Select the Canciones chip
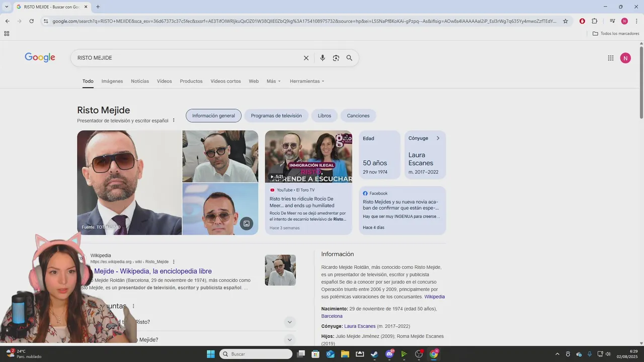The width and height of the screenshot is (644, 362). [x=358, y=116]
